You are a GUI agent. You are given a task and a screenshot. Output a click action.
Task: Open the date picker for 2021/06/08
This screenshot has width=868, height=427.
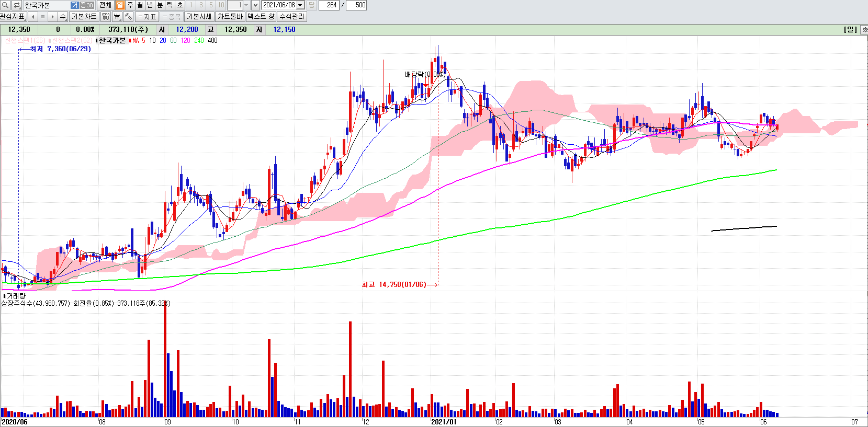pos(300,5)
